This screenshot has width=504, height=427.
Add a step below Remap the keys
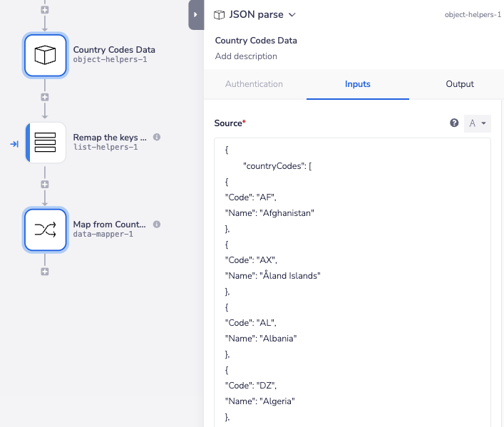(x=45, y=185)
